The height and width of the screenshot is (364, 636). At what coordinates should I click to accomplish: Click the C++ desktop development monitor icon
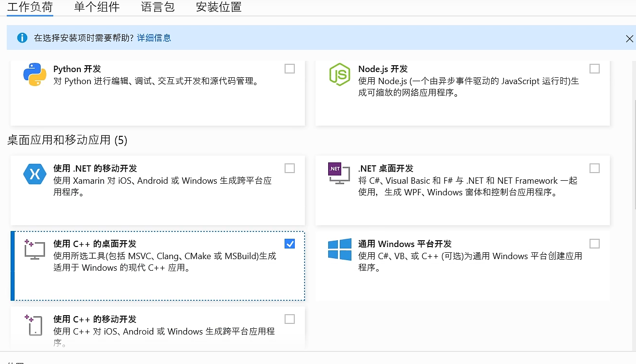34,249
